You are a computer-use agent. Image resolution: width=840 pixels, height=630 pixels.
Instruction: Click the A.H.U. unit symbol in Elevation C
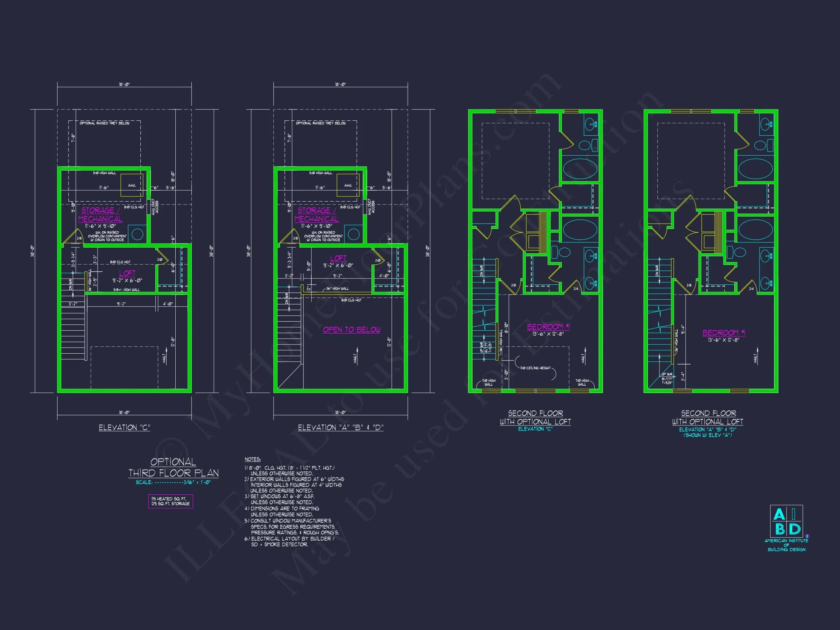point(131,185)
